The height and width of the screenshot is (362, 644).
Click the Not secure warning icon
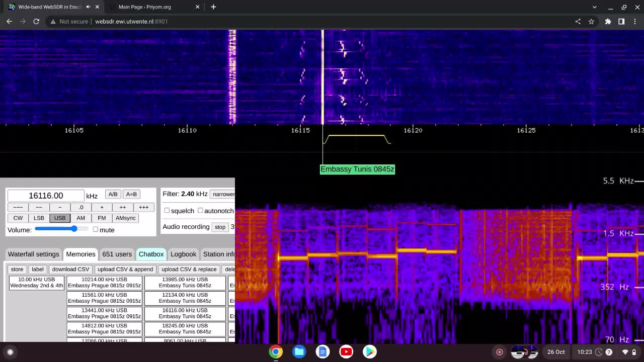coord(52,22)
